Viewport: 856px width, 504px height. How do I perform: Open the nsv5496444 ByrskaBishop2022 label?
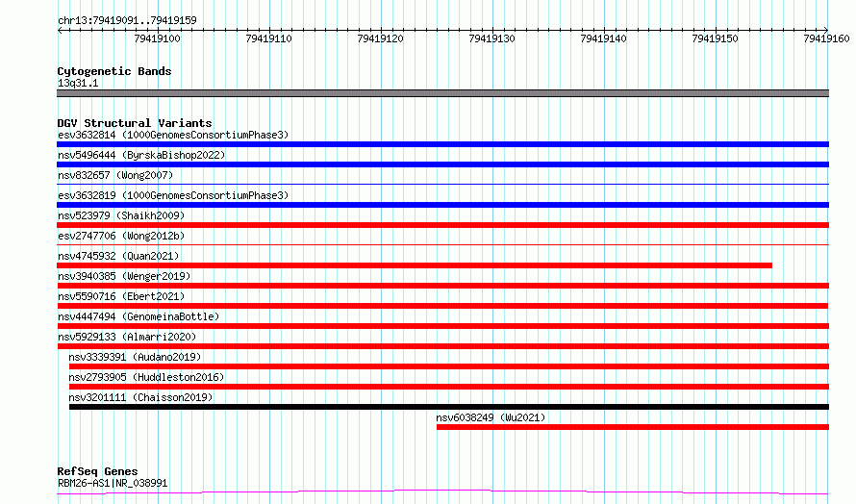point(141,155)
